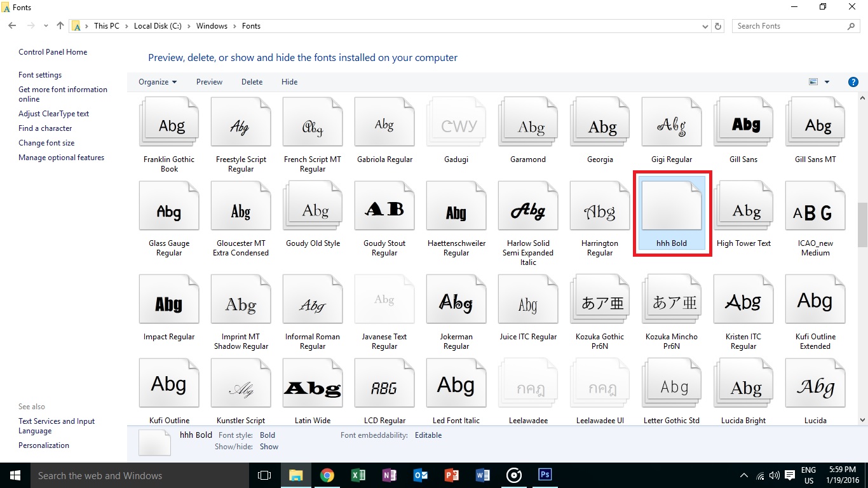Open Google Chrome from the taskbar

(x=327, y=475)
